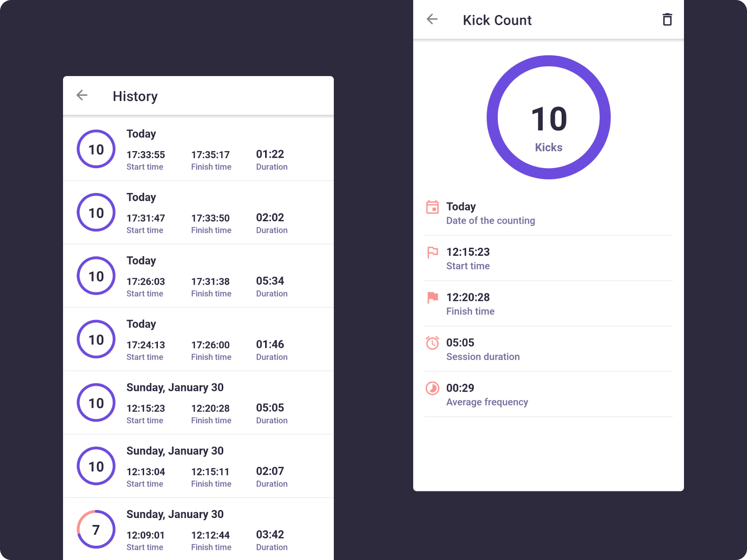Click the large 10 Kicks progress ring
This screenshot has height=560, width=747.
(x=549, y=117)
